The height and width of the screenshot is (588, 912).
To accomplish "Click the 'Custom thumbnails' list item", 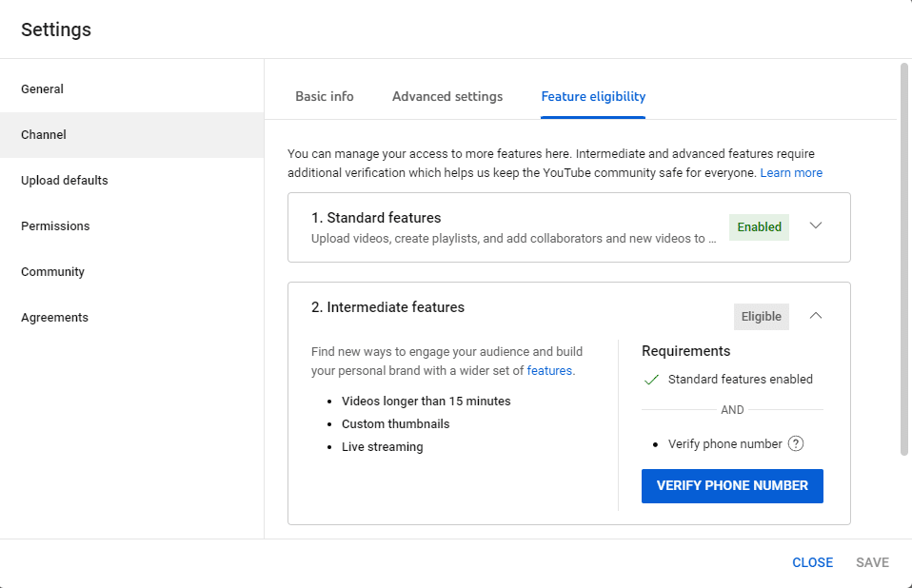I will coord(395,424).
